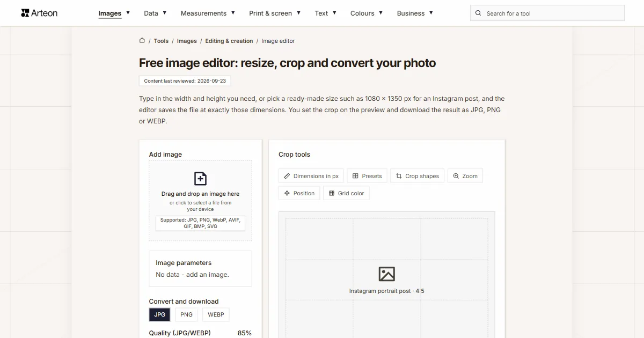Open the Data menu
This screenshot has width=644, height=338.
click(x=151, y=13)
